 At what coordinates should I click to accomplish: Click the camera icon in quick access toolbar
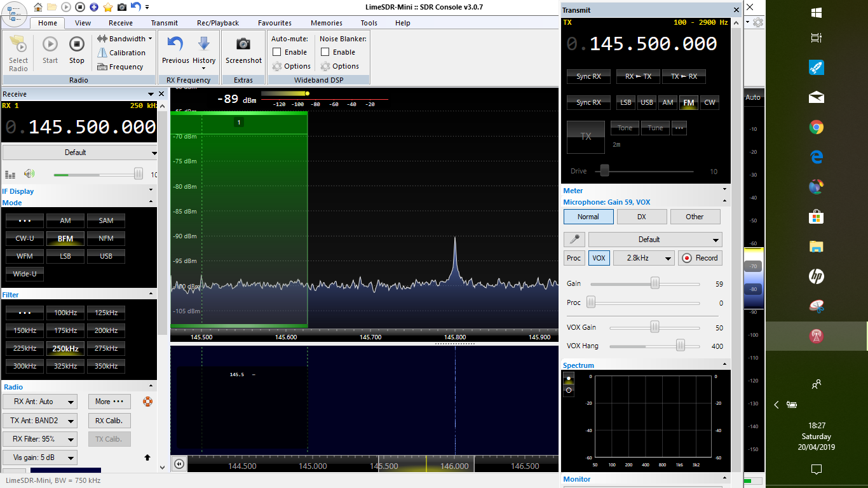coord(122,7)
